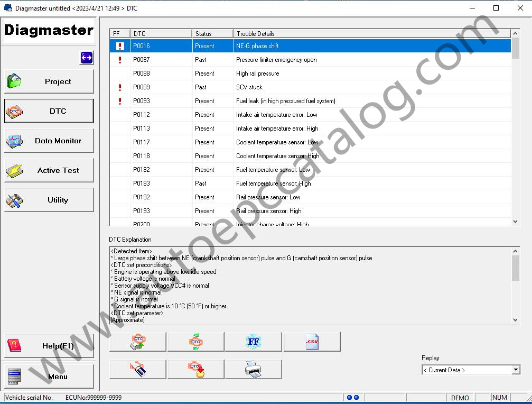The image size is (532, 404).
Task: Select the P0087 Pressure limiter emergency open row
Action: [310, 60]
